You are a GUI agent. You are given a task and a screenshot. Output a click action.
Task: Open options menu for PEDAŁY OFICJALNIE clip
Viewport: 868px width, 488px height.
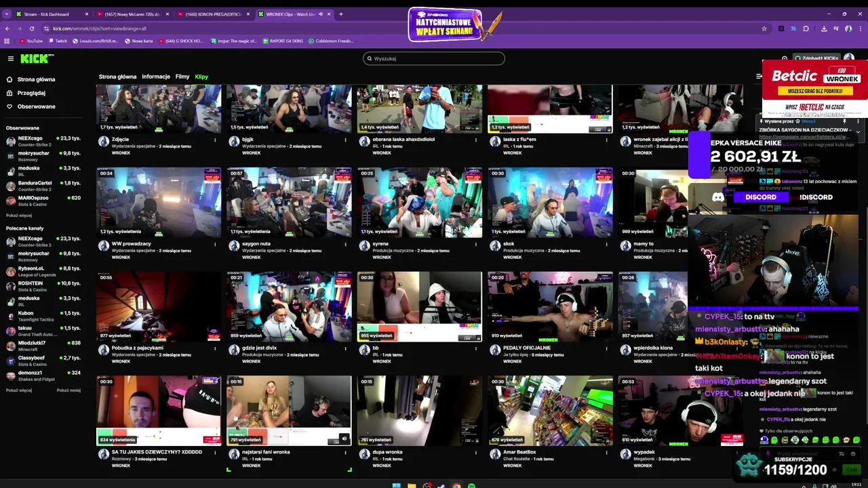click(606, 349)
